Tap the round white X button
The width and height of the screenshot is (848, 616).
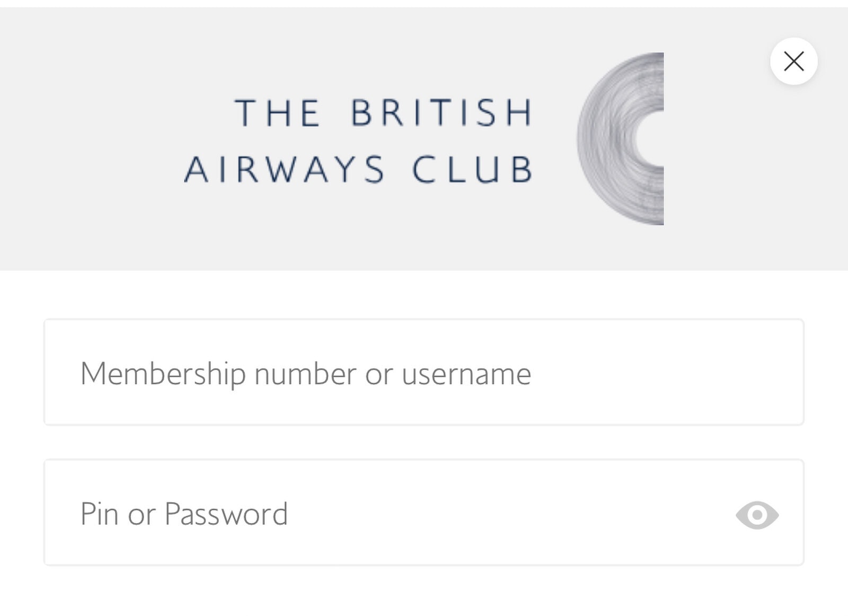(793, 61)
